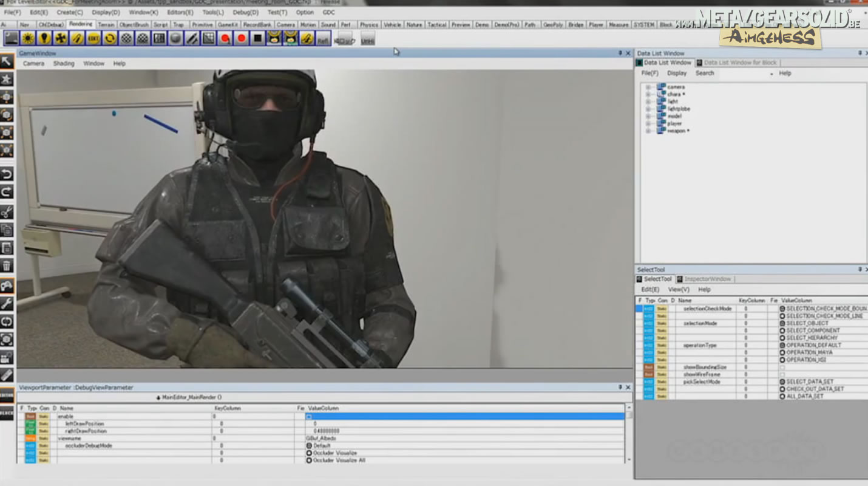Screen dimensions: 868x486
Task: Expand the light tree node
Action: (648, 101)
